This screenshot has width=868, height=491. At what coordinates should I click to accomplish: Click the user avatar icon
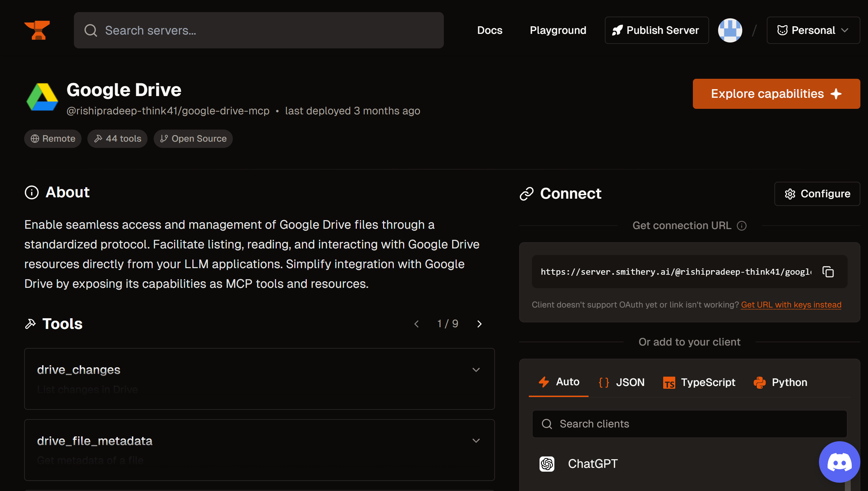(729, 30)
